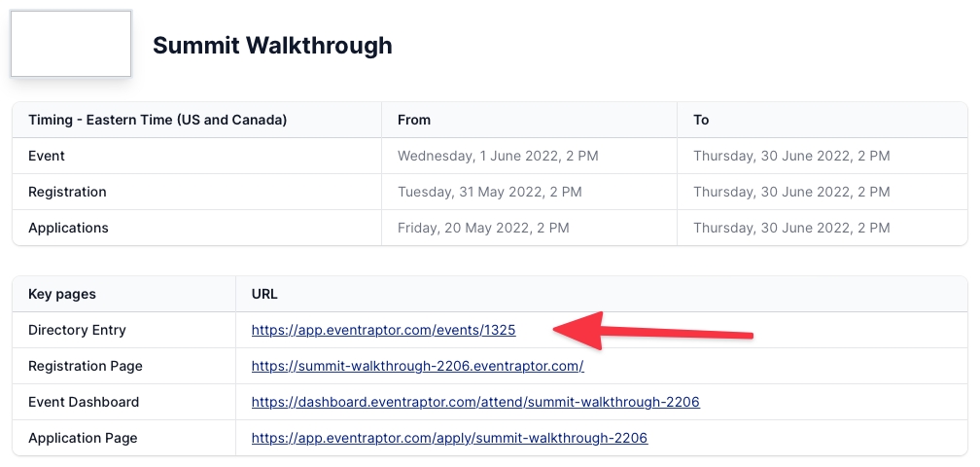980x467 pixels.
Task: Click the Timing - Eastern Time column header
Action: pos(157,120)
